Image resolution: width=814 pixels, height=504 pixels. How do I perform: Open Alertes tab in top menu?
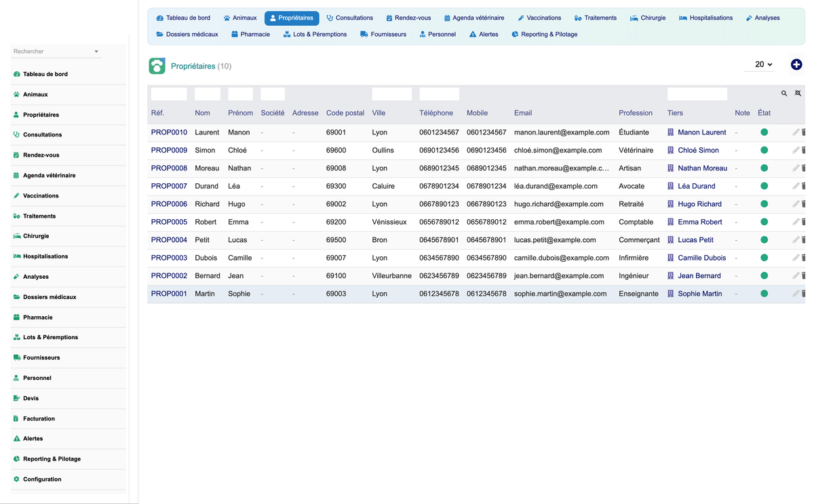pos(484,34)
